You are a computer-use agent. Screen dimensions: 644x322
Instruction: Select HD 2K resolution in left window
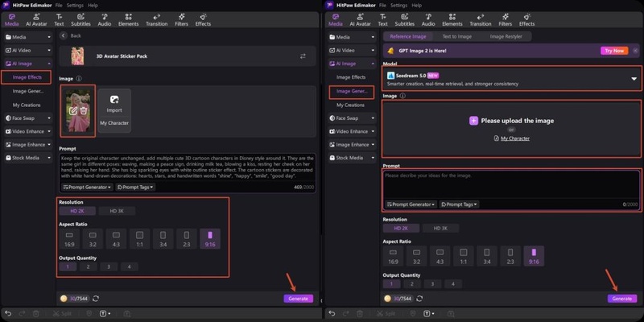(x=77, y=211)
